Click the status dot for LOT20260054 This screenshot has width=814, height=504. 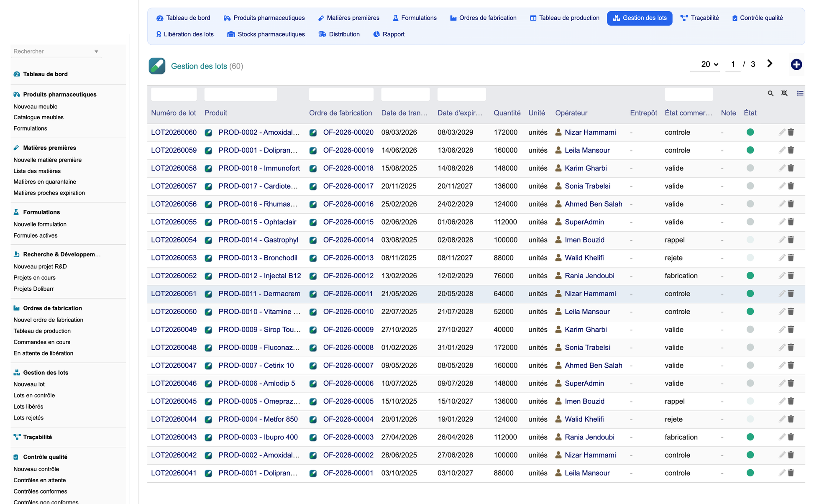[x=750, y=240]
